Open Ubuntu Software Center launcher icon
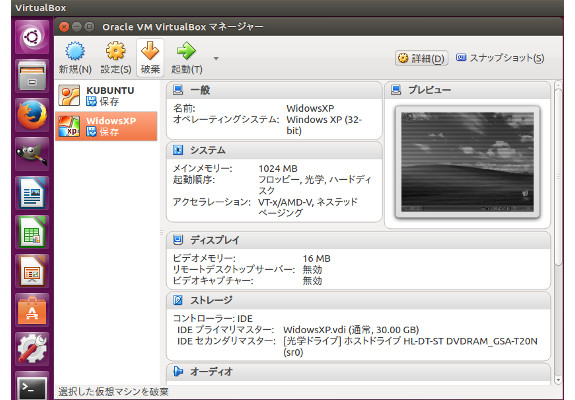Screen dimensions: 575x400 pyautogui.click(x=32, y=310)
